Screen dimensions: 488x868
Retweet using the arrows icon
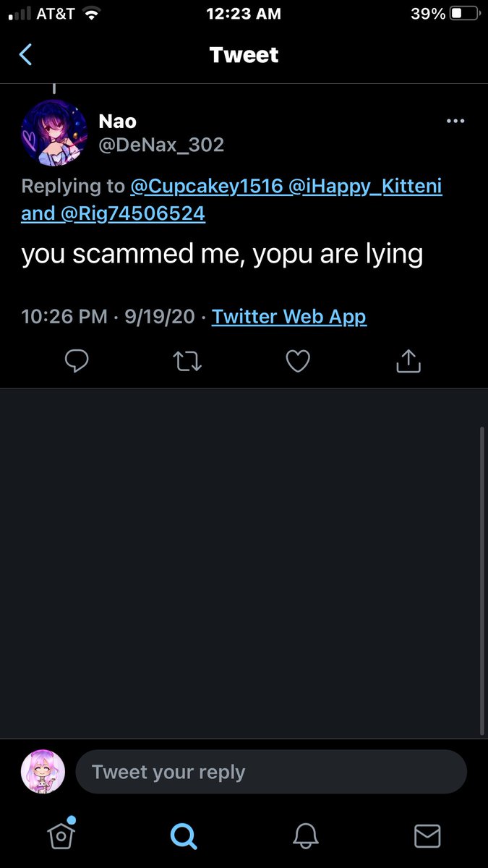click(x=188, y=361)
